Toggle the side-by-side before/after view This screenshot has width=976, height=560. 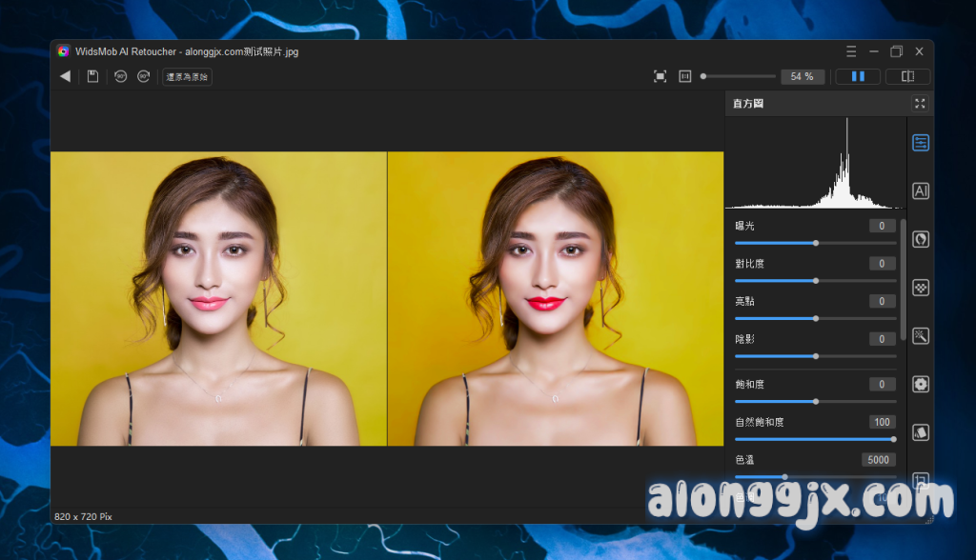(x=858, y=76)
